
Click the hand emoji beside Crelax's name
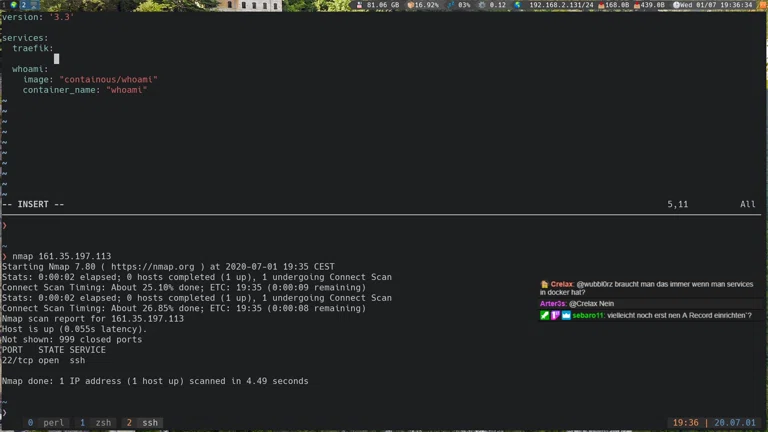[544, 284]
